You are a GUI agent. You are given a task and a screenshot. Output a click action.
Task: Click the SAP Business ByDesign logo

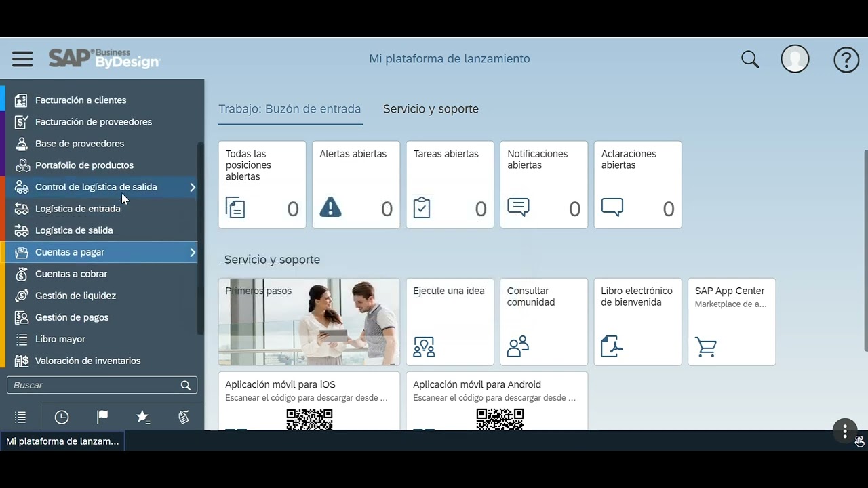[104, 58]
